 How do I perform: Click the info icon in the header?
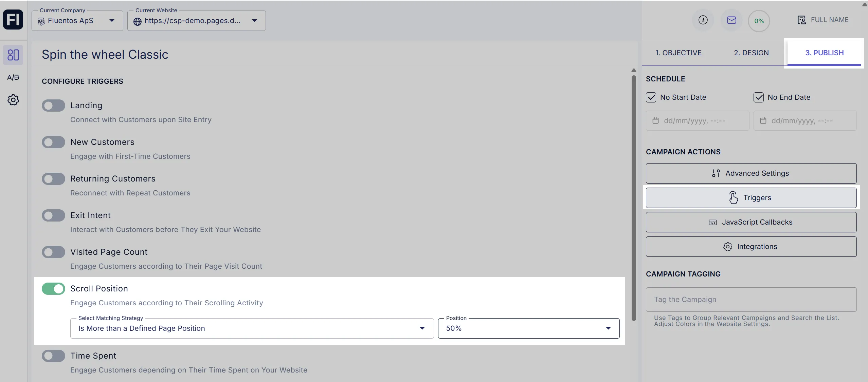[x=703, y=20]
